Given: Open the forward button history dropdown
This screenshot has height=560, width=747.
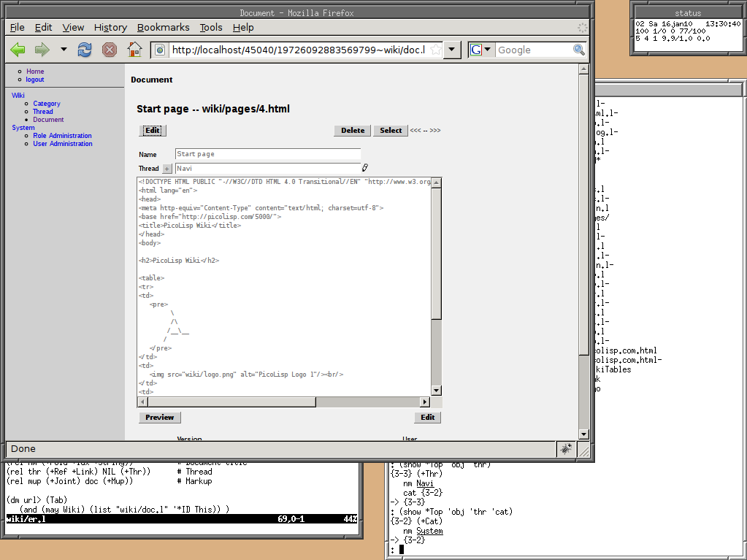Looking at the screenshot, I should (x=63, y=51).
